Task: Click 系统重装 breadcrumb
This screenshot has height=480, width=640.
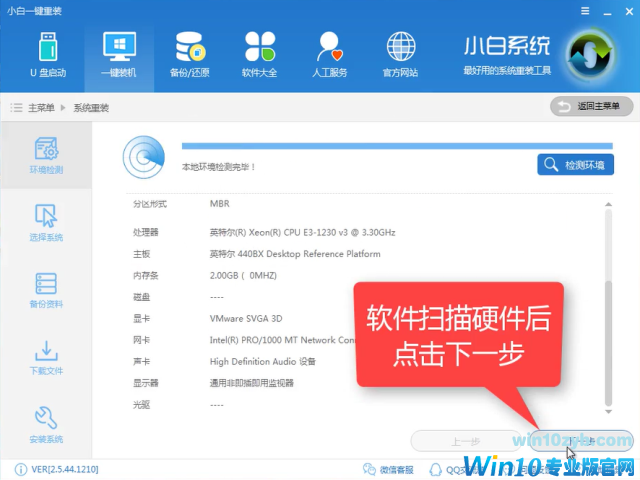Action: pos(91,108)
